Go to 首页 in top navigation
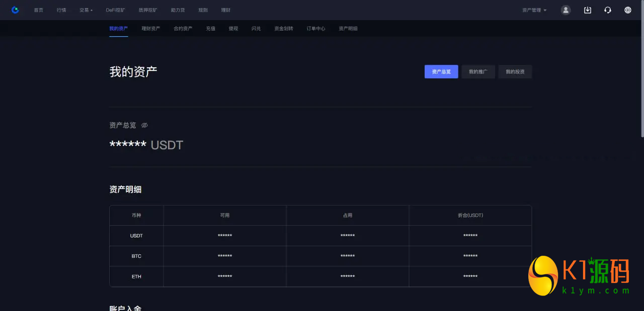Viewport: 644px width, 311px height. (39, 10)
